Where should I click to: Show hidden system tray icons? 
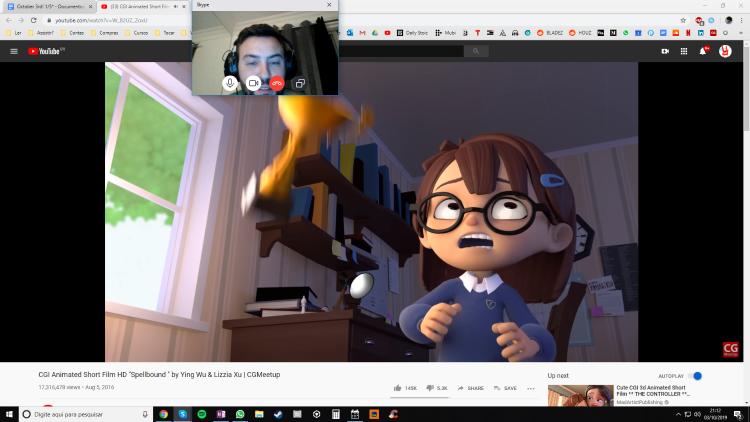pyautogui.click(x=678, y=414)
